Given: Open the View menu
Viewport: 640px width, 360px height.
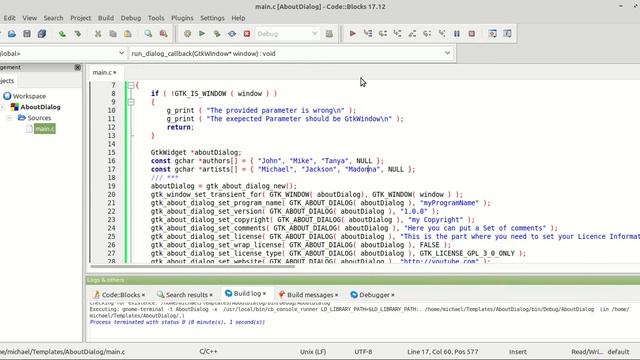Looking at the screenshot, I should pyautogui.click(x=29, y=18).
